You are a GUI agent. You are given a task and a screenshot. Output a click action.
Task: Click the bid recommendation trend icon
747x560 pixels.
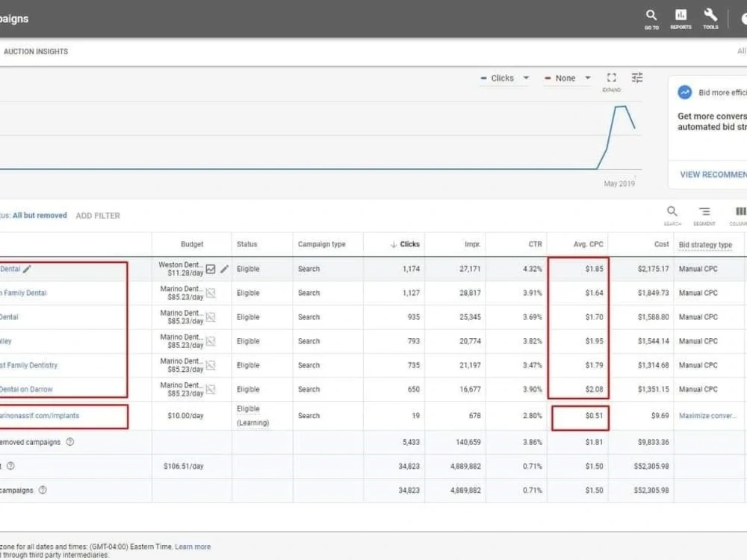[684, 93]
